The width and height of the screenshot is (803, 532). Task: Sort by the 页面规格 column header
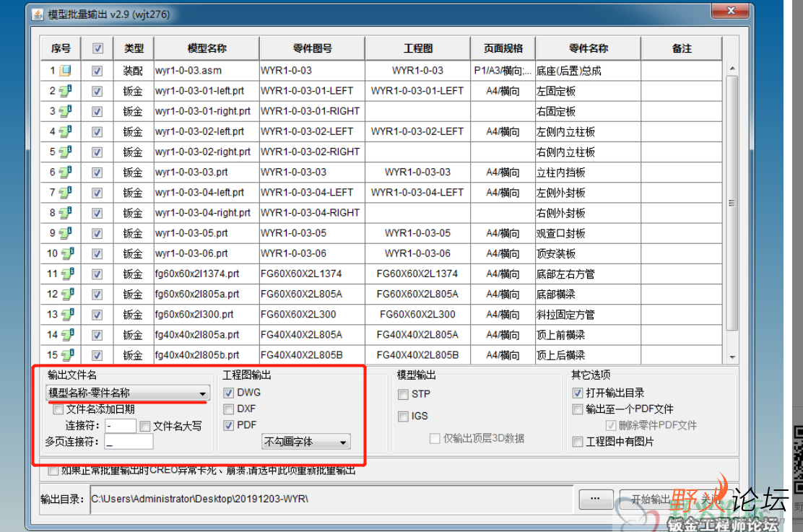click(503, 48)
